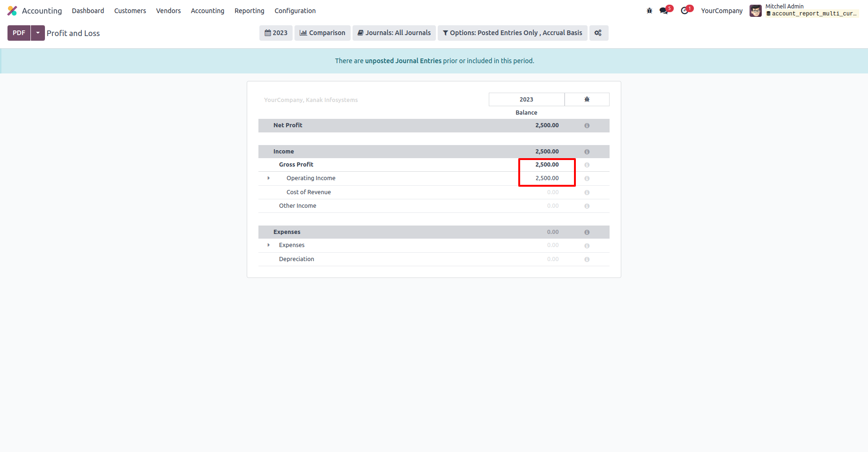Open the debug bug icon in the navbar

[x=649, y=10]
